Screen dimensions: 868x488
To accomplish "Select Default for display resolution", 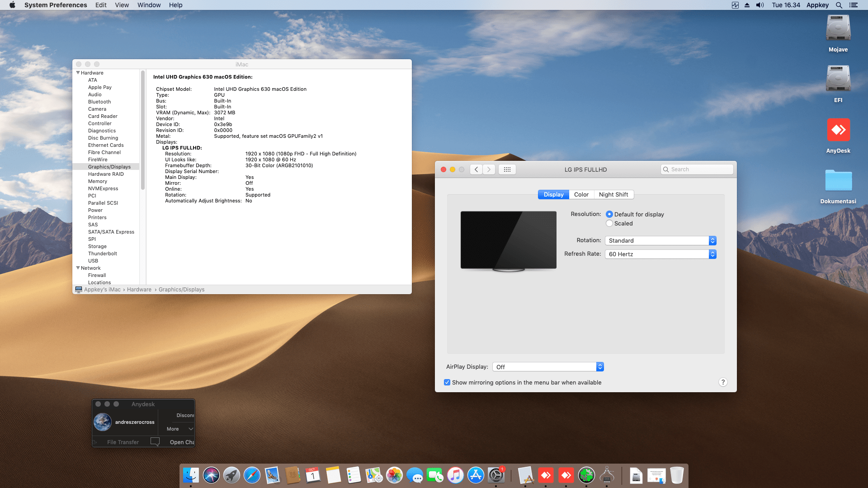I will tap(609, 214).
